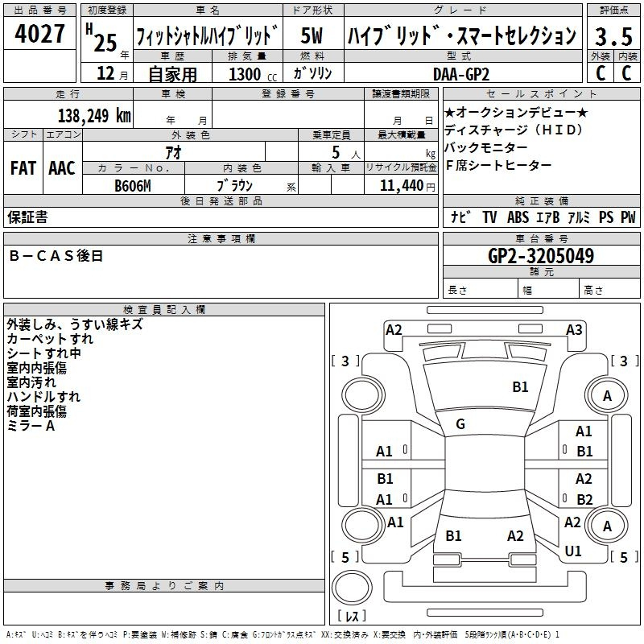Image resolution: width=644 pixels, height=644 pixels.
Task: Select the color code B606M
Action: pyautogui.click(x=132, y=185)
